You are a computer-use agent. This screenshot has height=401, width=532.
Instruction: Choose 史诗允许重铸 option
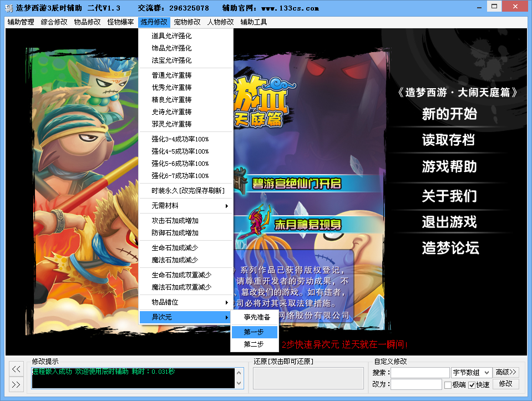186,112
